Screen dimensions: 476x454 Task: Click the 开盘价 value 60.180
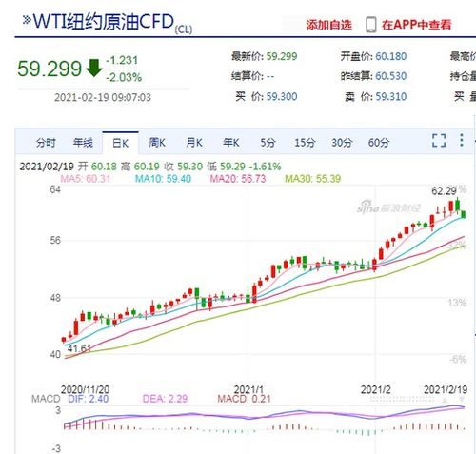[x=391, y=56]
